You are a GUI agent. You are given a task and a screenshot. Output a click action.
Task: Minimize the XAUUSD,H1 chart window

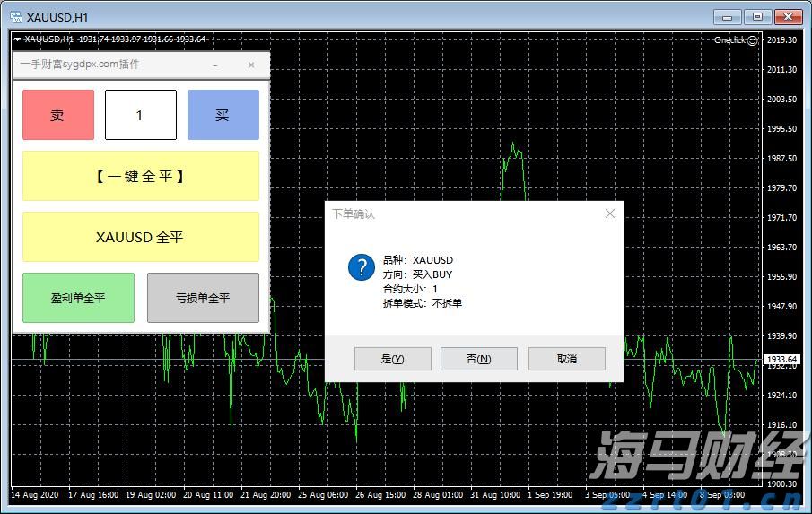(728, 16)
